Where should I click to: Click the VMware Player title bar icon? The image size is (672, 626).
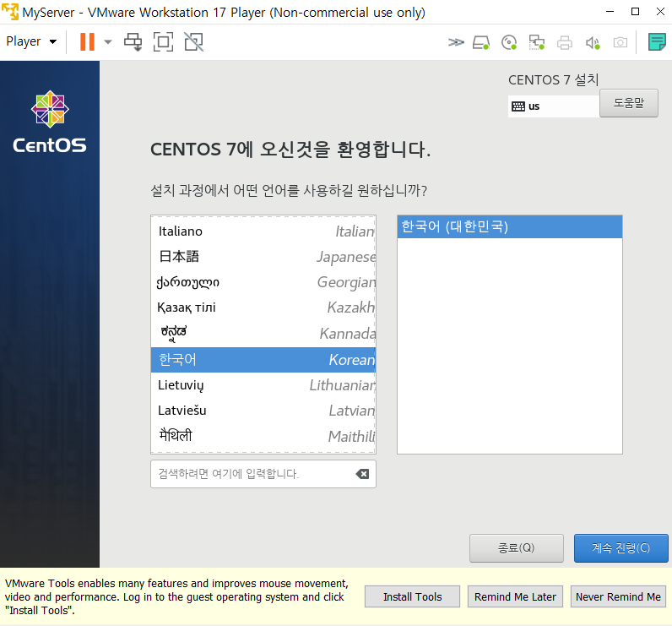(x=10, y=12)
